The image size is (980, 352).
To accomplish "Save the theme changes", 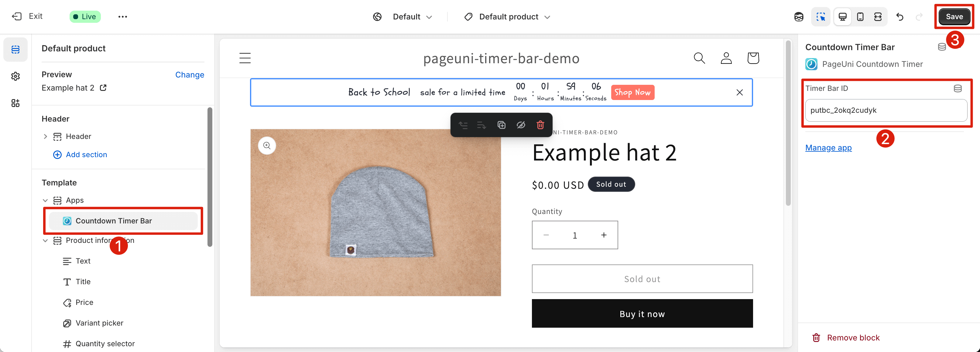I will point(954,17).
